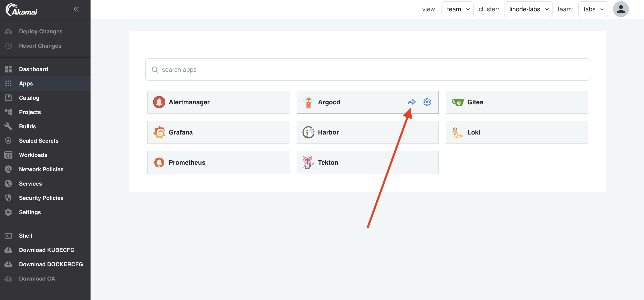This screenshot has height=300, width=644.
Task: Open the Sealed Secrets page
Action: [45, 141]
